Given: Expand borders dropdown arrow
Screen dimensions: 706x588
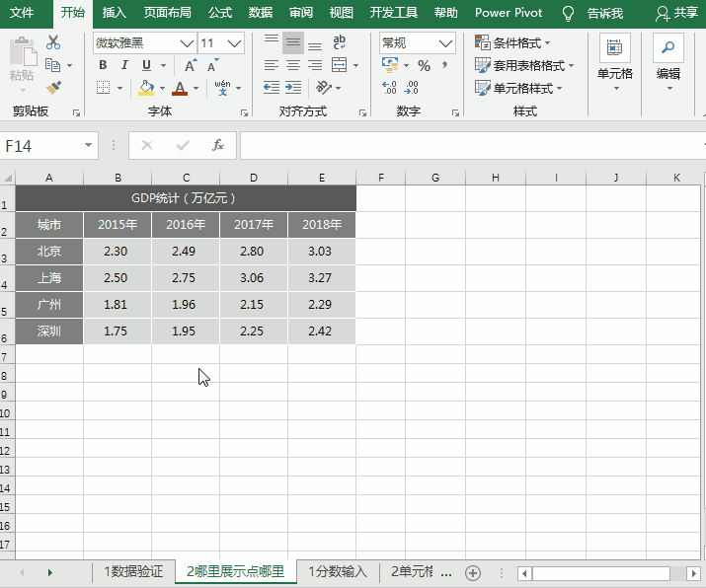Looking at the screenshot, I should point(119,88).
